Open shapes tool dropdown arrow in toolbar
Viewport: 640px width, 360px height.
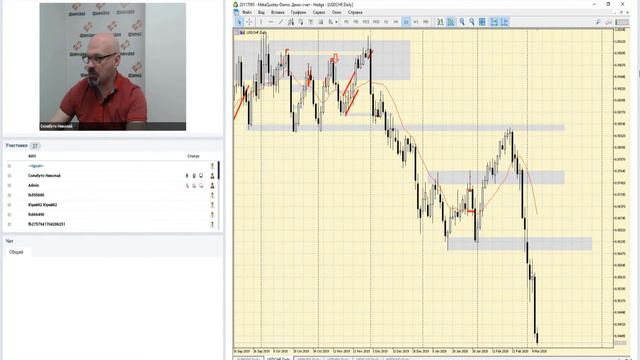tap(336, 22)
